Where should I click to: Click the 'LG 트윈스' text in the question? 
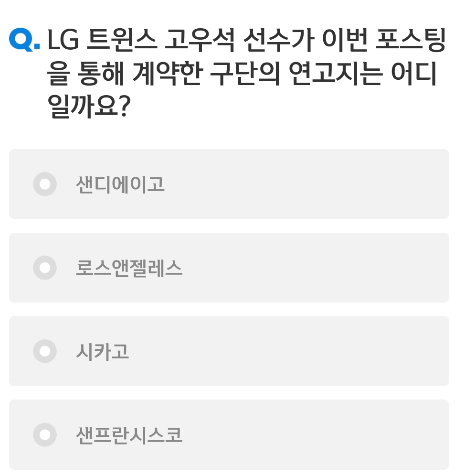click(102, 40)
